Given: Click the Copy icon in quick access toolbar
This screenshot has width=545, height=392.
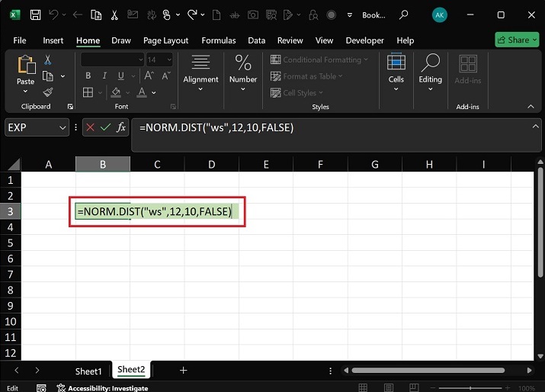Looking at the screenshot, I should click(96, 15).
